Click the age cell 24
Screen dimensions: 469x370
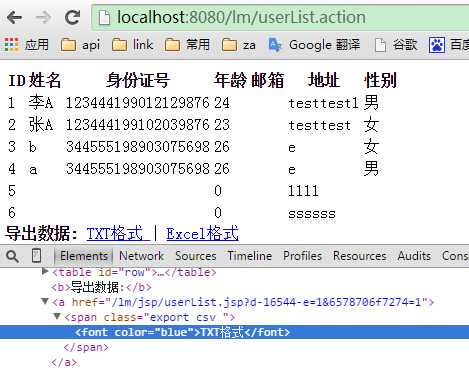(x=222, y=103)
